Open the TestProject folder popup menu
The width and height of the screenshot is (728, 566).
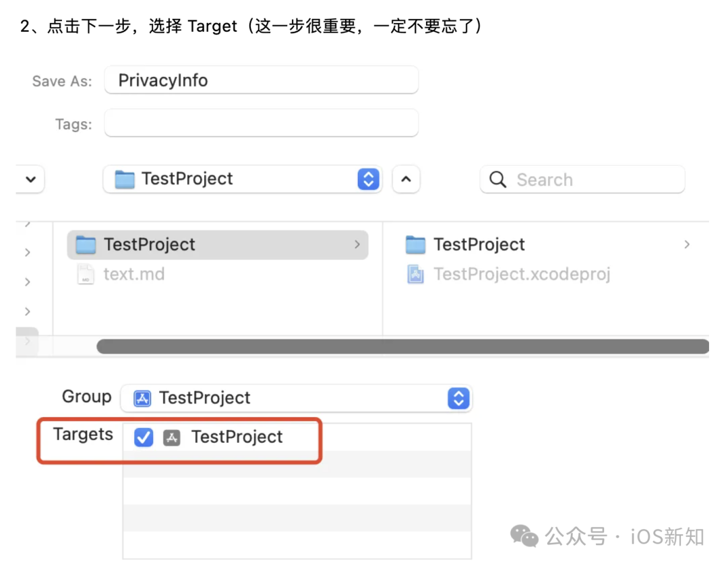point(368,179)
